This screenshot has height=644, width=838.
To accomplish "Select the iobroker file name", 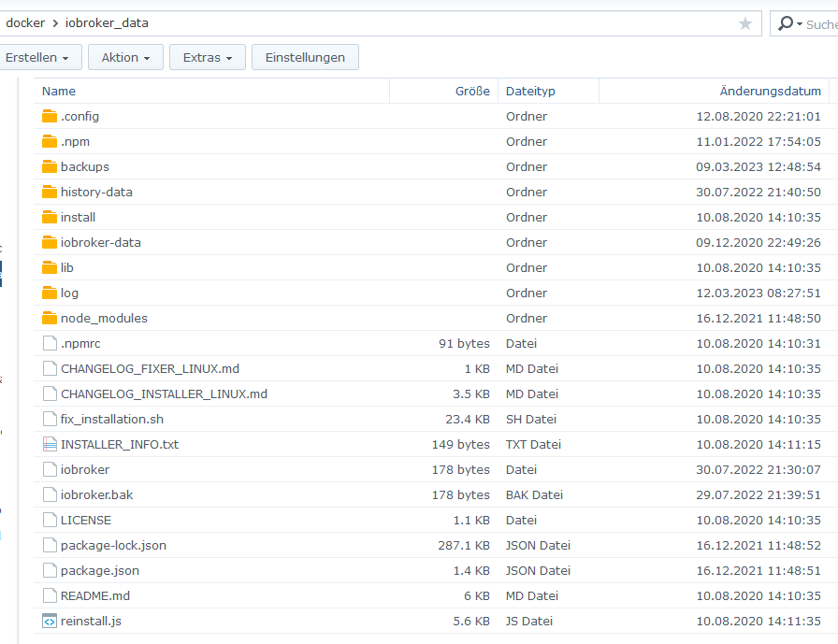I will [x=85, y=469].
